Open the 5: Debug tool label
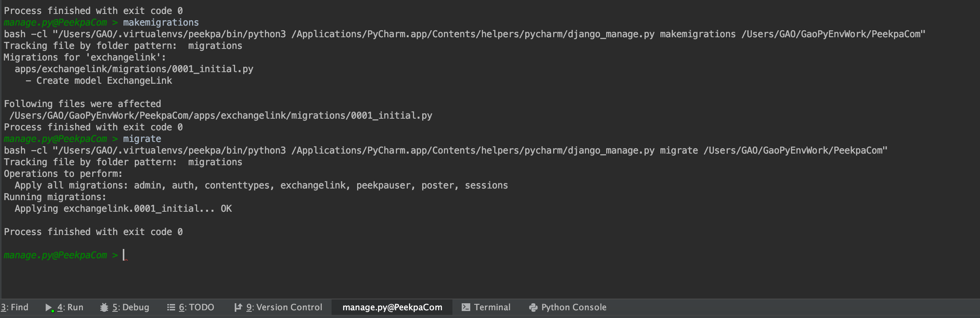The image size is (980, 318). coord(131,308)
